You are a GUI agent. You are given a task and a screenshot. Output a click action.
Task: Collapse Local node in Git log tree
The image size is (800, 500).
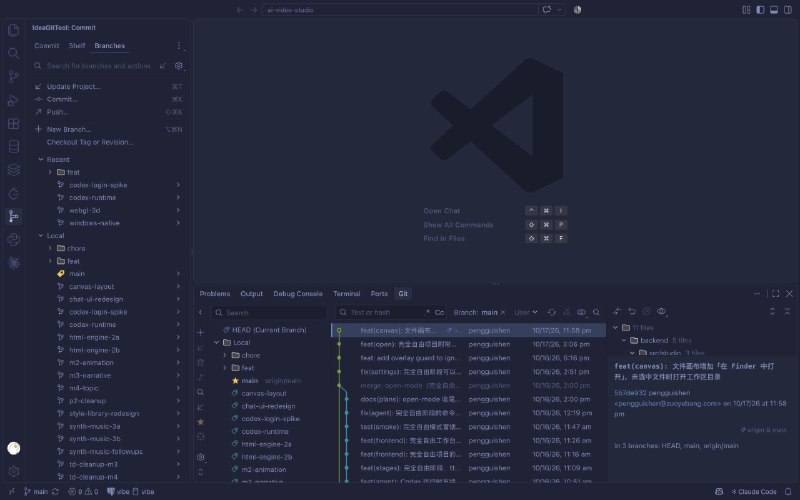[216, 342]
